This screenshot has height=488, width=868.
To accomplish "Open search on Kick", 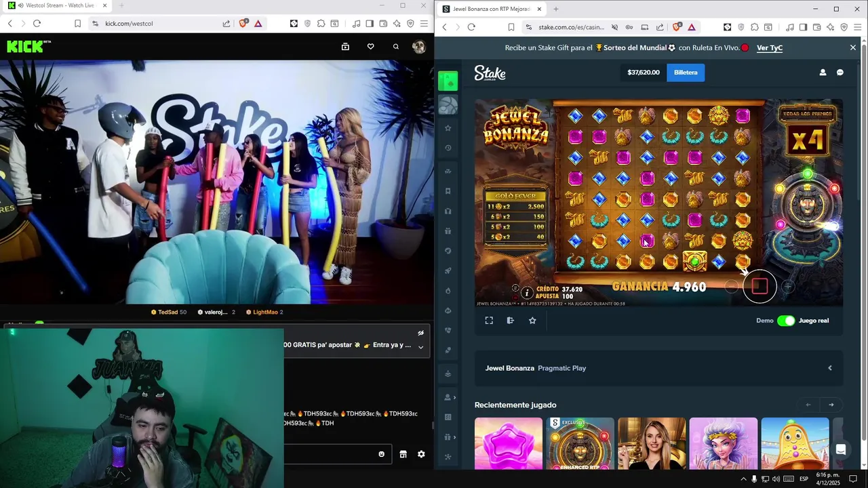I will tap(396, 47).
